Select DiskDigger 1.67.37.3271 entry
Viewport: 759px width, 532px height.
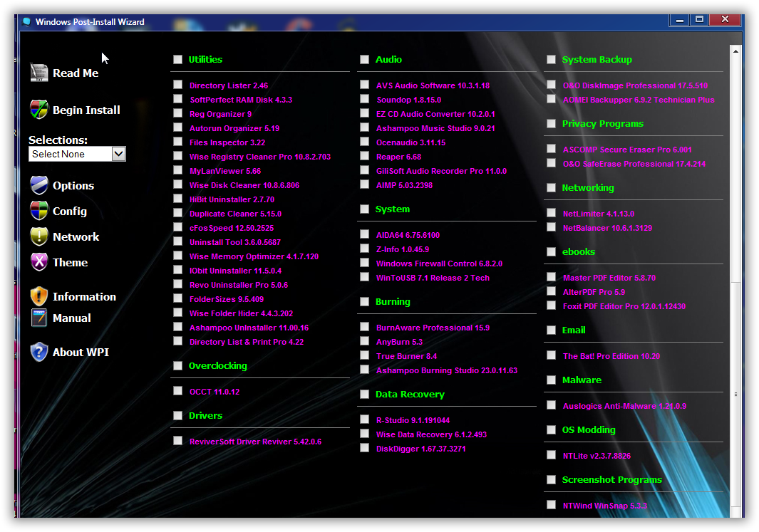(421, 449)
